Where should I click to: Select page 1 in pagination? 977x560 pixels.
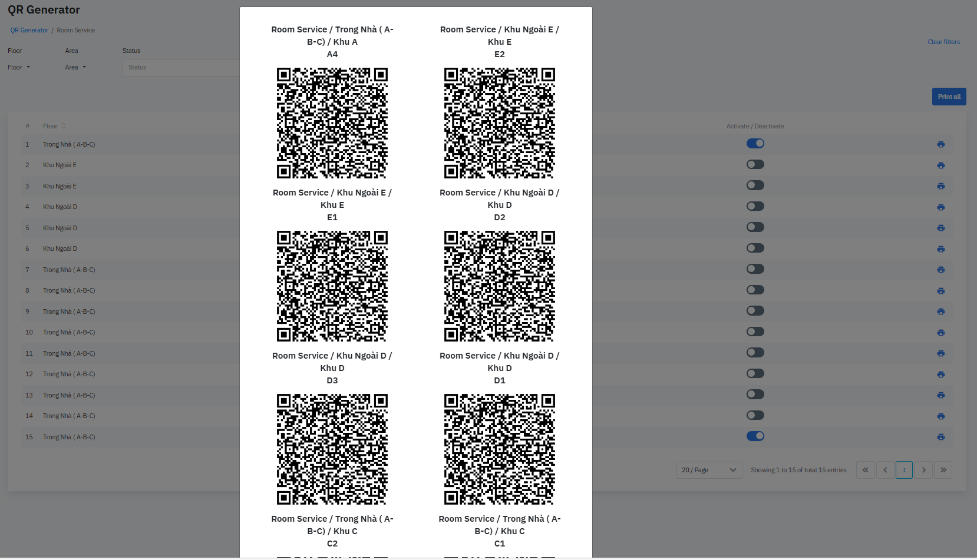click(x=904, y=470)
